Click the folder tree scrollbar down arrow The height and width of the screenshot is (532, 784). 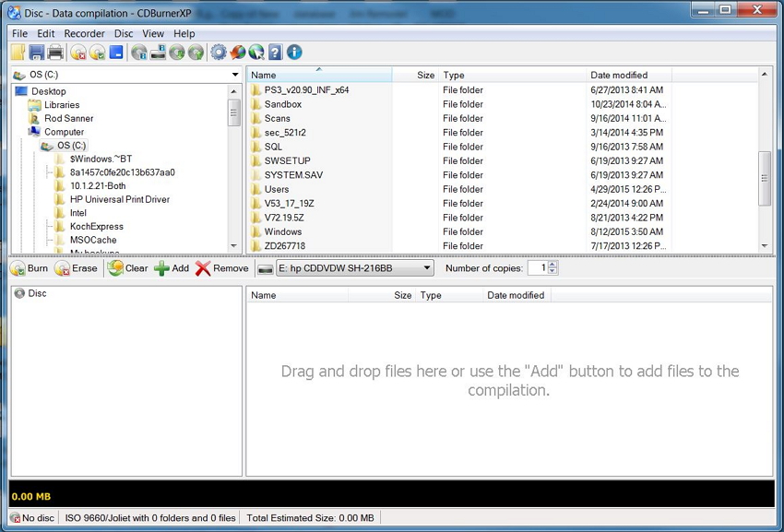pos(233,246)
